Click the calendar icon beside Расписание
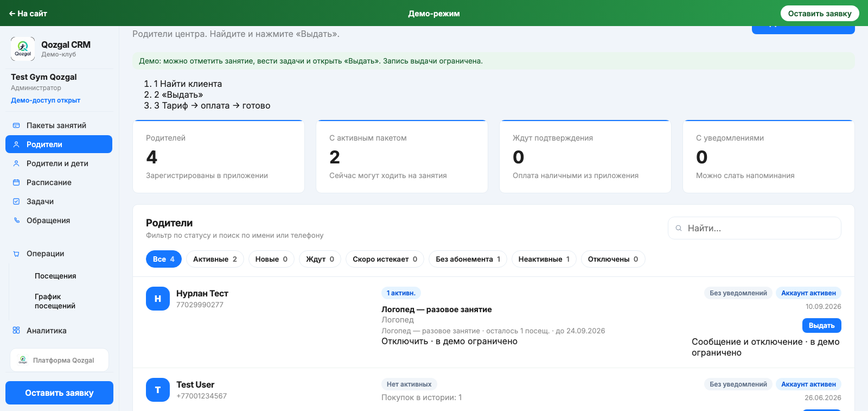 coord(16,182)
